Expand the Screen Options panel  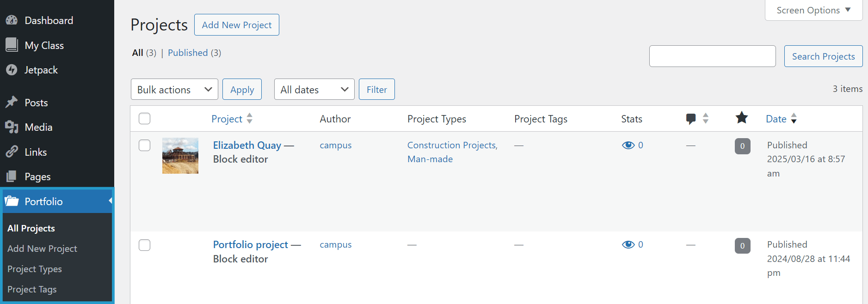pyautogui.click(x=813, y=10)
